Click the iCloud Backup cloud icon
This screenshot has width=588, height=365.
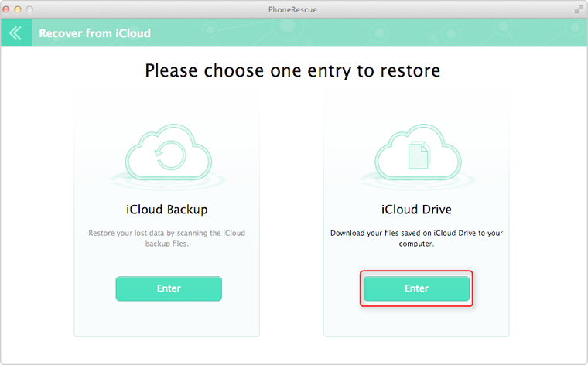[x=166, y=155]
